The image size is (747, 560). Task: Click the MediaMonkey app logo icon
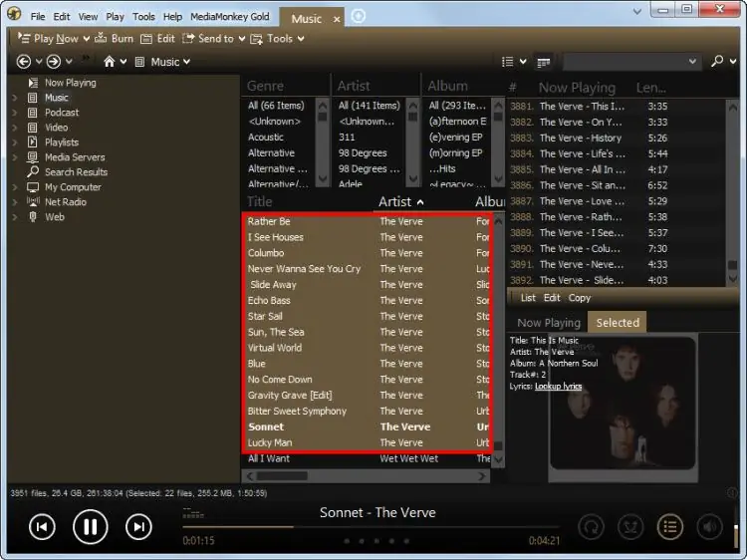(x=14, y=13)
